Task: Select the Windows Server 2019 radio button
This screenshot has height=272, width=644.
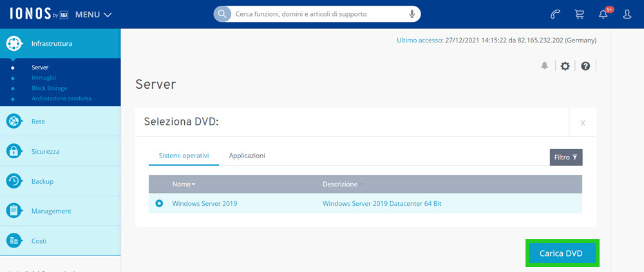Action: click(159, 203)
